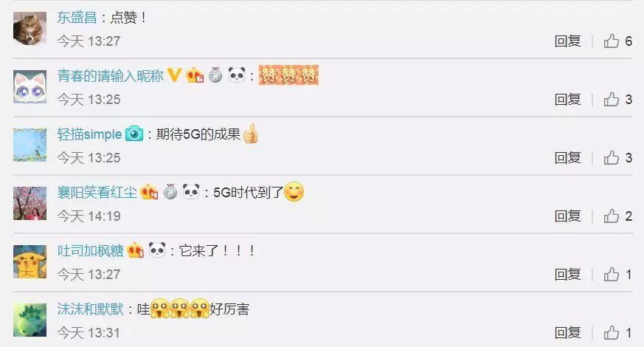644x347 pixels.
Task: Click the gold V verified badge
Action: (x=174, y=75)
